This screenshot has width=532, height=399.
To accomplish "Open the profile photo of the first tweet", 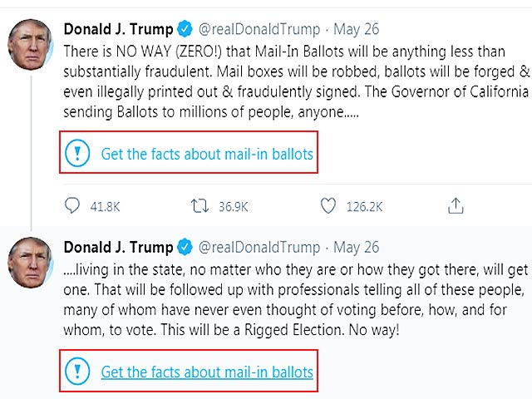I will point(31,42).
